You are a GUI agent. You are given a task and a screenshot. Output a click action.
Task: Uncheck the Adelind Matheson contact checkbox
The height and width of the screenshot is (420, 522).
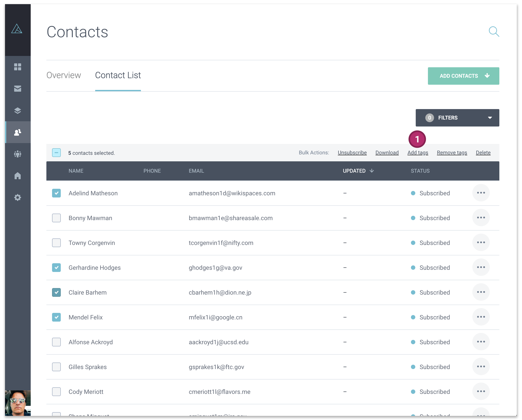point(56,193)
